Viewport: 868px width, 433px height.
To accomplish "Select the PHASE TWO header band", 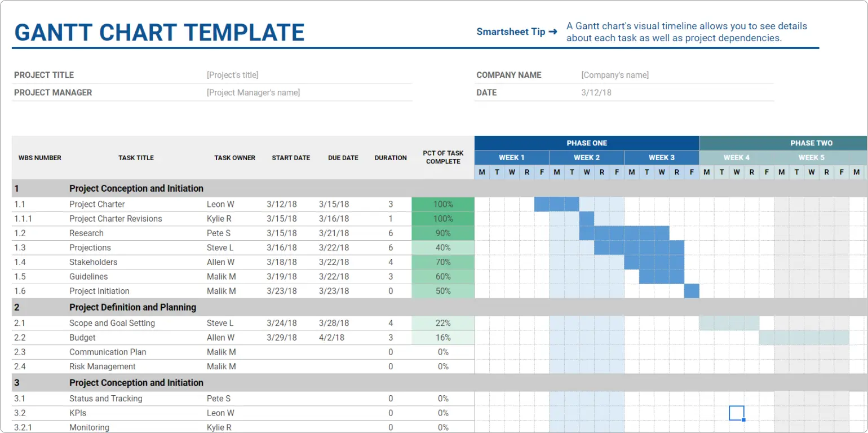I will (811, 143).
